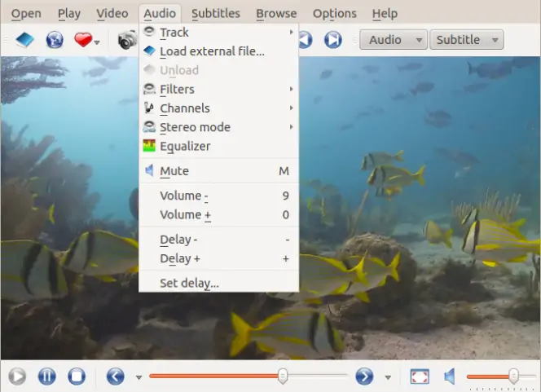Open the Open menu
541x392 pixels.
pyautogui.click(x=26, y=14)
